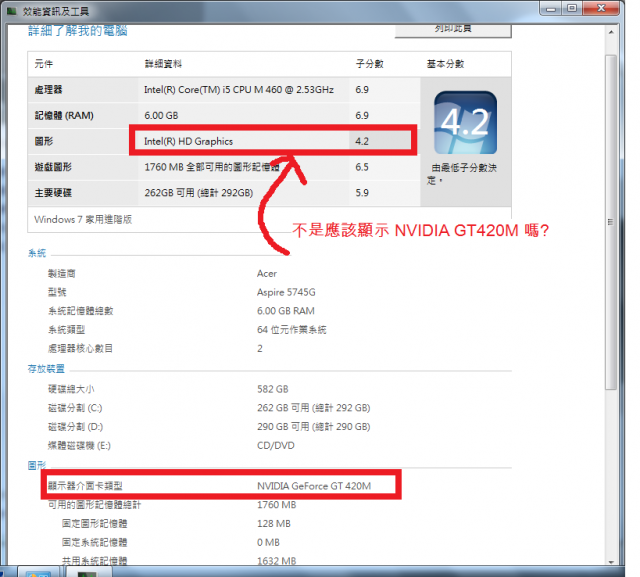Click the Aspire 5745G model value
640x577 pixels.
click(286, 292)
